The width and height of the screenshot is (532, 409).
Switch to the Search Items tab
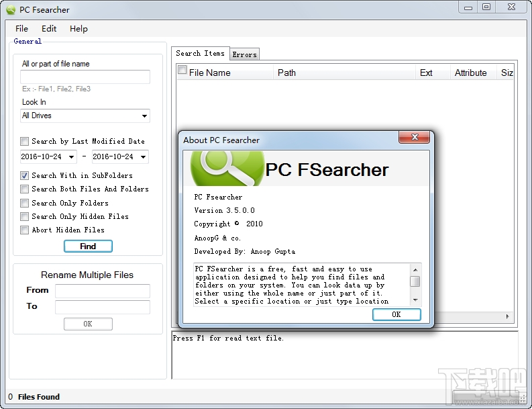click(200, 53)
